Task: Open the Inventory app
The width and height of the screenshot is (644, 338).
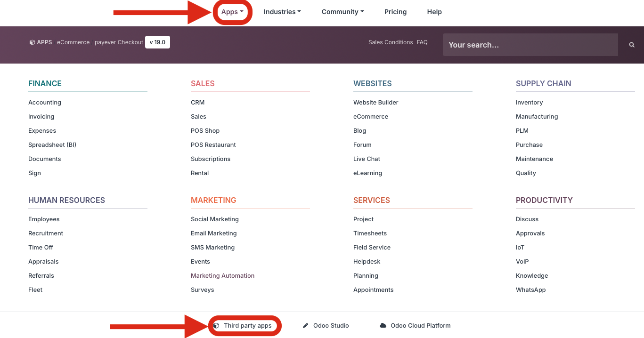Action: click(x=529, y=102)
